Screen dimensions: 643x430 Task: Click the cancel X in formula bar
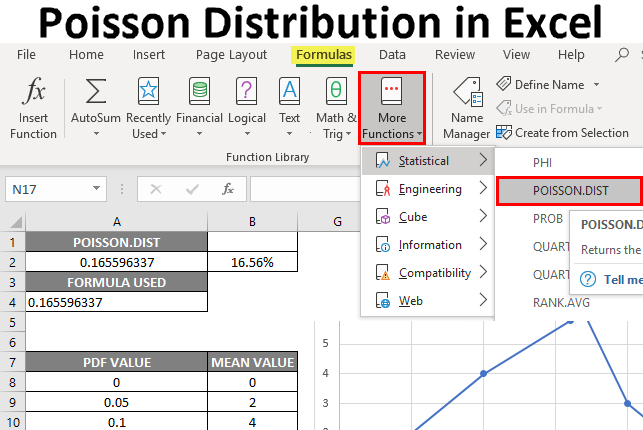click(x=156, y=189)
